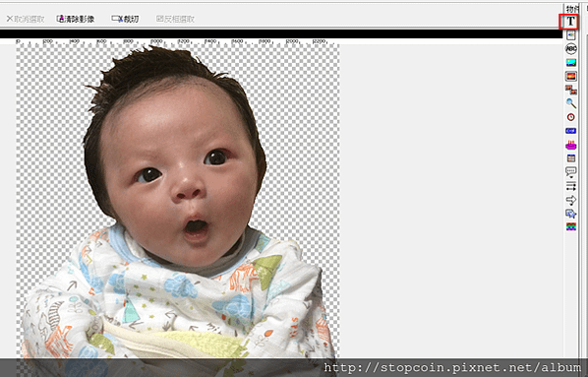The image size is (588, 377).
Task: Add a clock object using clock icon
Action: [570, 117]
